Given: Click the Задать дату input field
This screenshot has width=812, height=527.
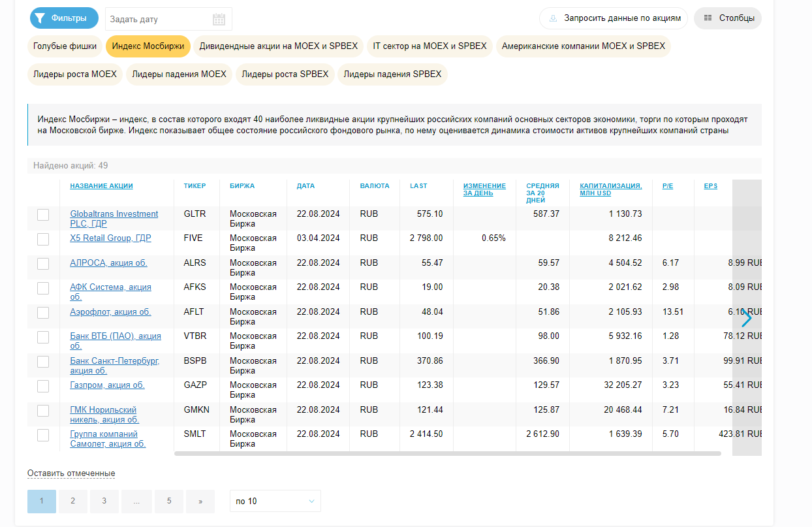Looking at the screenshot, I should point(157,19).
